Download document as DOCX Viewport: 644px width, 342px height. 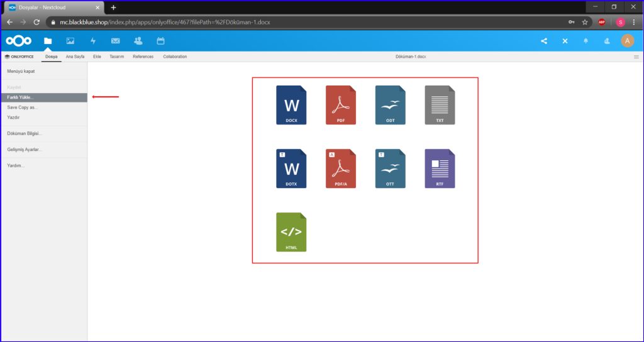pos(291,105)
